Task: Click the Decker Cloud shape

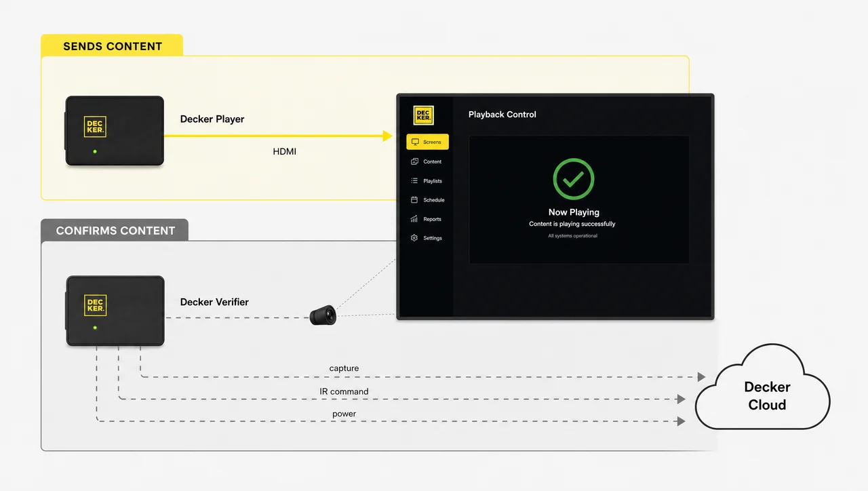Action: (763, 387)
